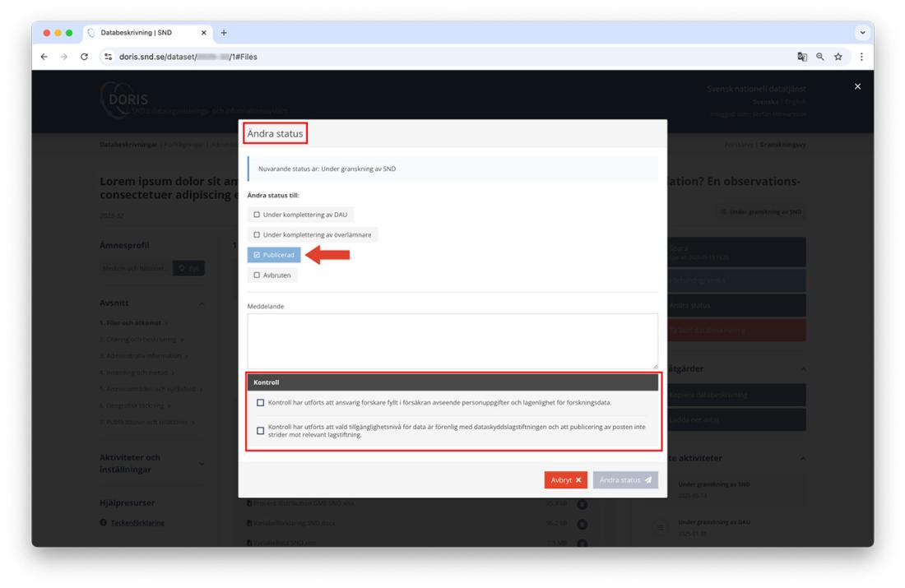
Task: Bookmark page with the star icon
Action: [840, 57]
